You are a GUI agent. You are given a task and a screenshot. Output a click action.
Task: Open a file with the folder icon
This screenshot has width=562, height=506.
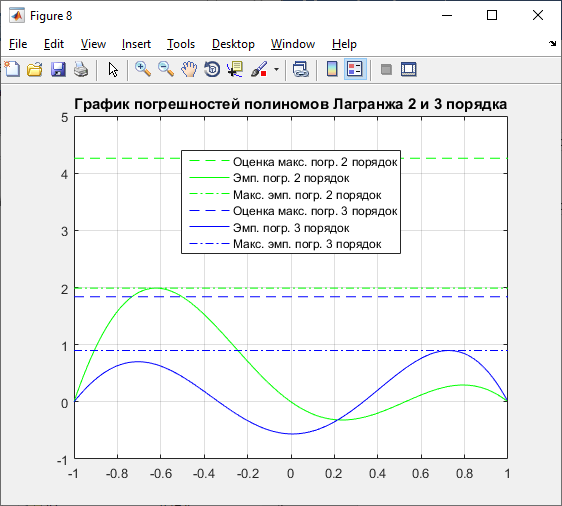[35, 69]
